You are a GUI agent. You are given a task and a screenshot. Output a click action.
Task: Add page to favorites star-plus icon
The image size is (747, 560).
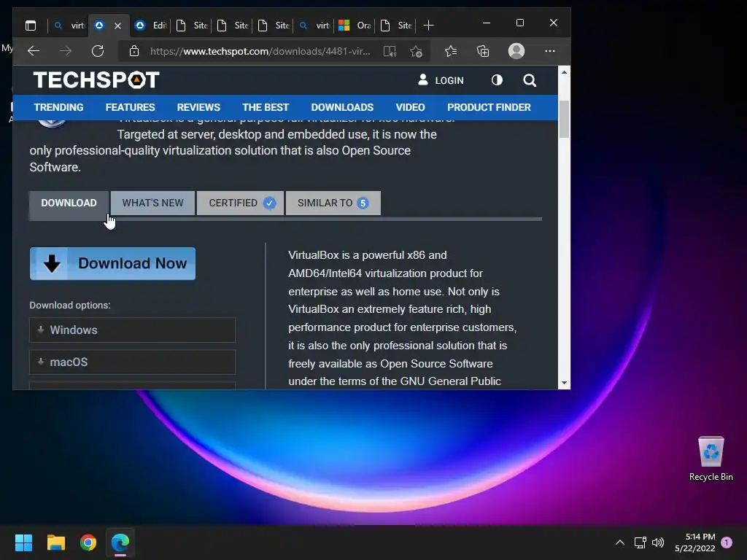pyautogui.click(x=416, y=52)
